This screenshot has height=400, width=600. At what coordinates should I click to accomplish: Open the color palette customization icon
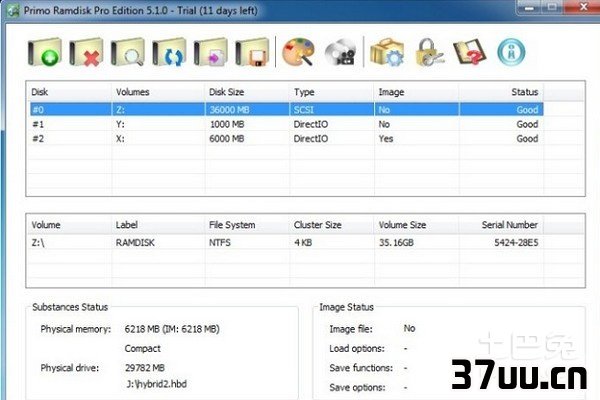[298, 52]
